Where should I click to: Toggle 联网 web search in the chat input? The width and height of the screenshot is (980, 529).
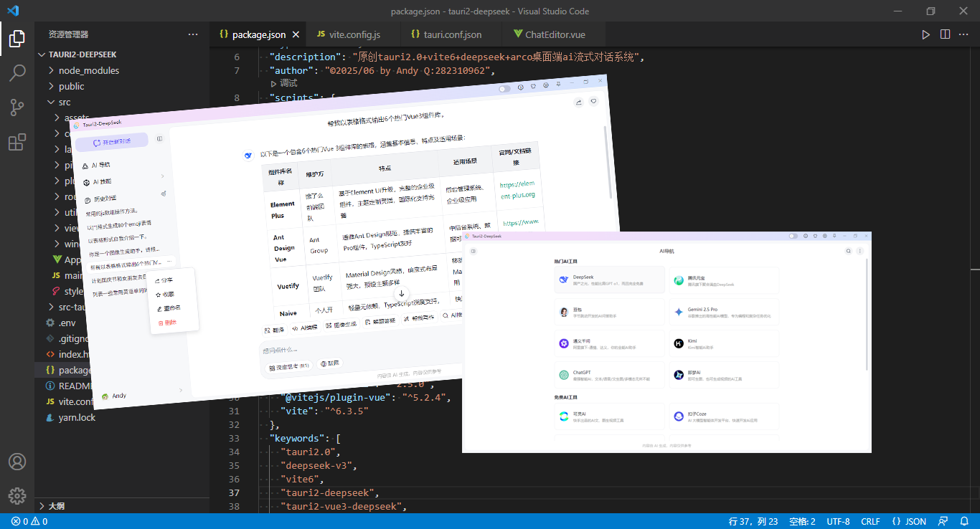pos(329,363)
